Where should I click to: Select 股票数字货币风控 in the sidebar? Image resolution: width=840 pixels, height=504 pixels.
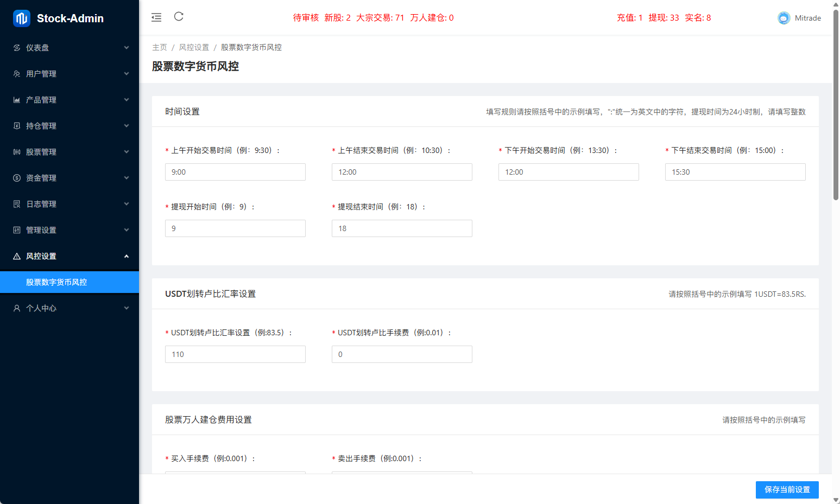70,282
